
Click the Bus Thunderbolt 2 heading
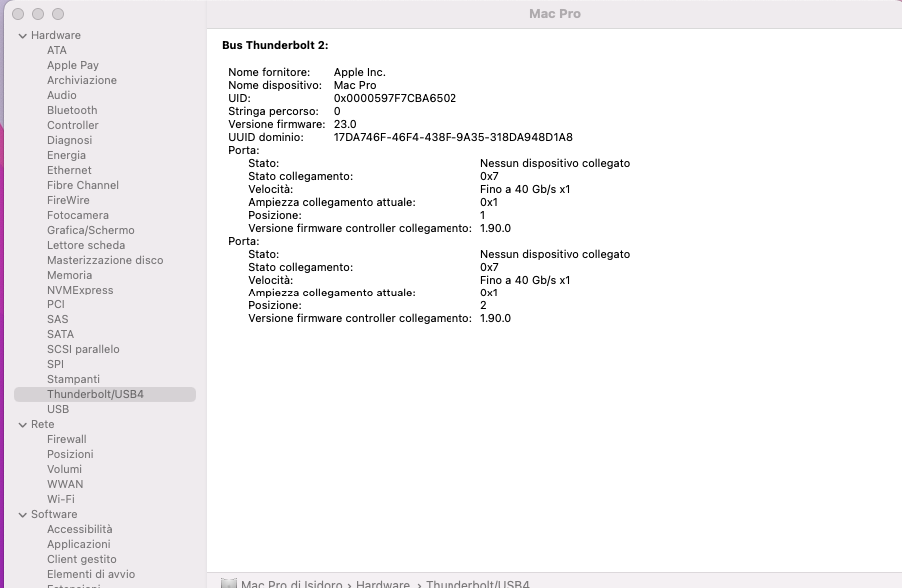(x=275, y=45)
